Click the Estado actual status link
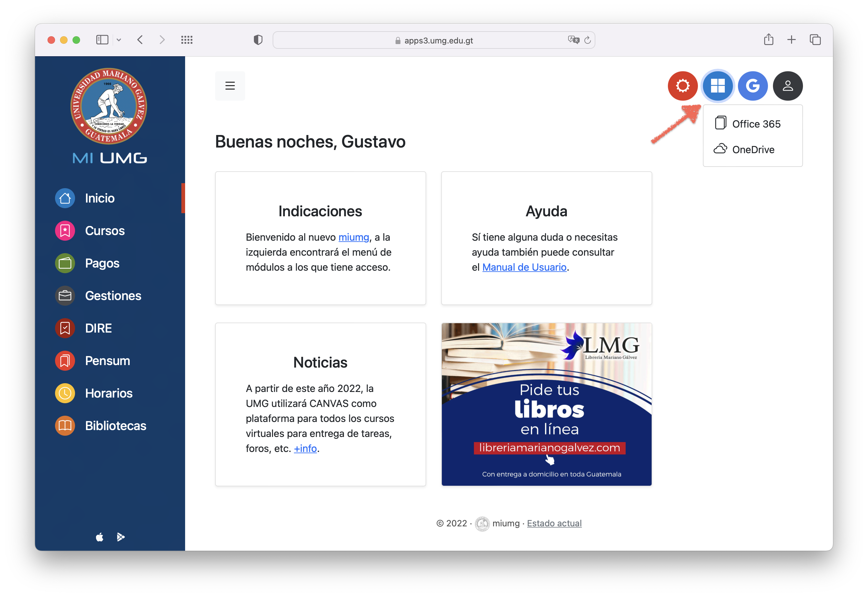The image size is (868, 597). click(x=554, y=523)
